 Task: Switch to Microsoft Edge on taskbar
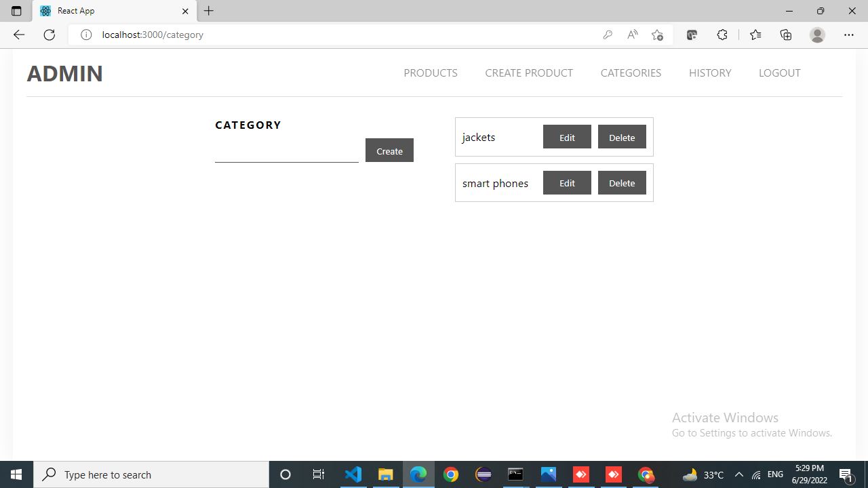(418, 474)
